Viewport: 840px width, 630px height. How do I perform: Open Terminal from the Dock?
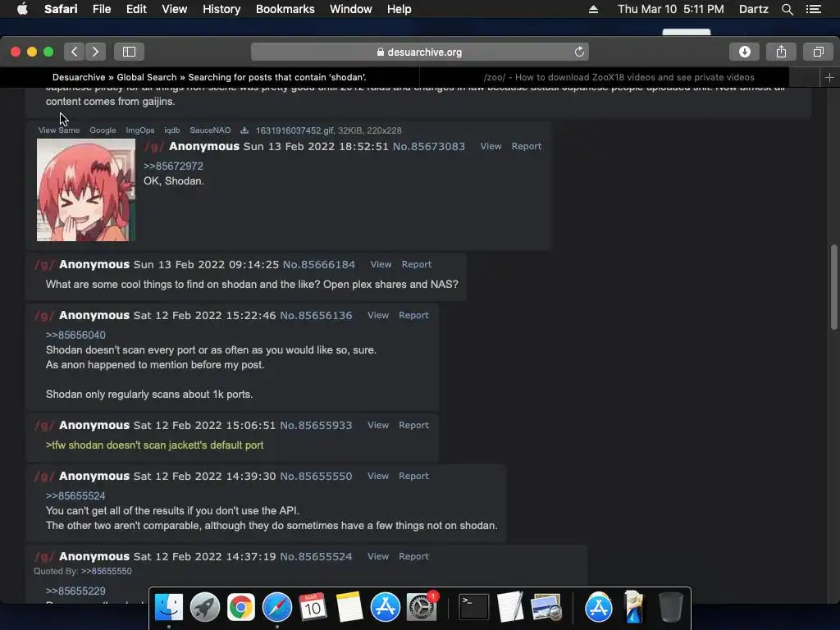coord(474,607)
